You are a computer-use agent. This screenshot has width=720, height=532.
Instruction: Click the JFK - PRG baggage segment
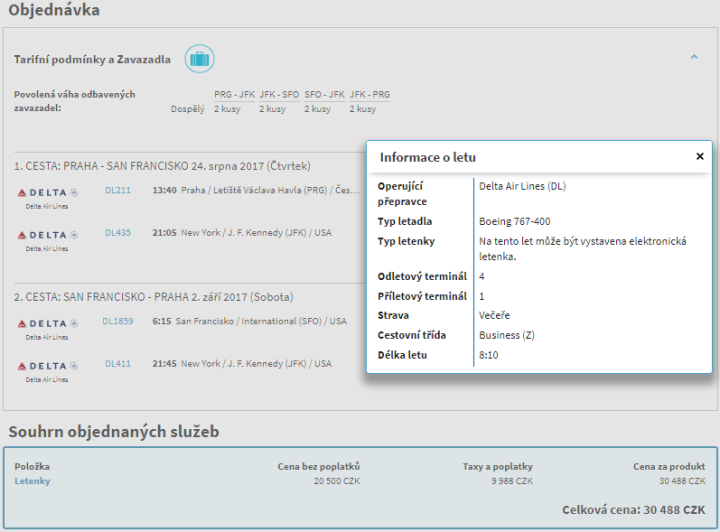pyautogui.click(x=369, y=95)
